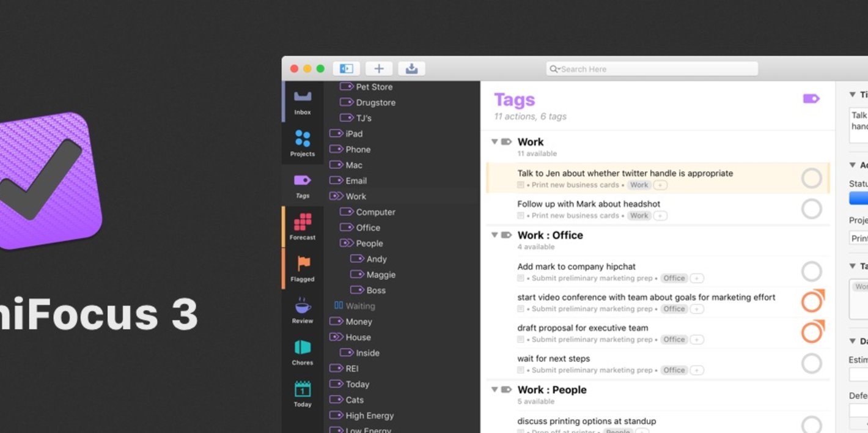The image size is (868, 433).
Task: Open note icon under 'Follow up with Mark'
Action: [x=521, y=216]
